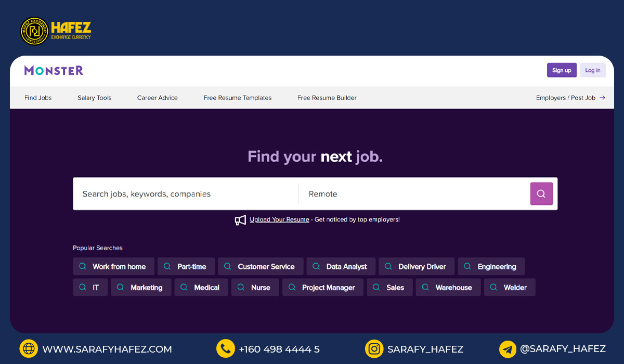Click the search icon in Warehouse chip

tap(425, 287)
